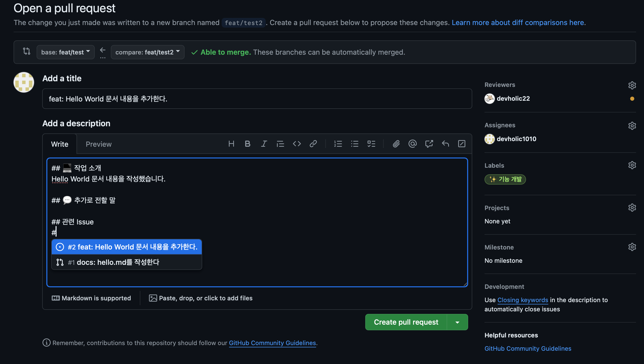Attach files with the paperclip icon
The width and height of the screenshot is (644, 364).
point(396,144)
